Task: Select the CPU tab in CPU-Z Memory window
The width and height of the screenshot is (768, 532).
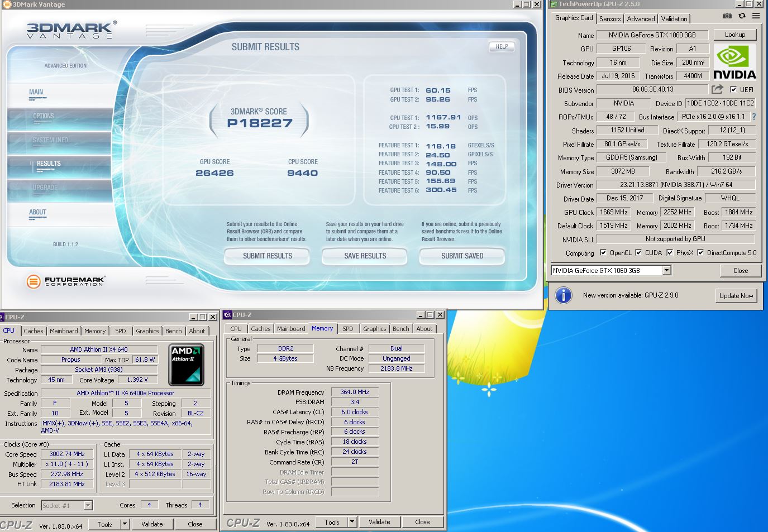Action: (236, 329)
